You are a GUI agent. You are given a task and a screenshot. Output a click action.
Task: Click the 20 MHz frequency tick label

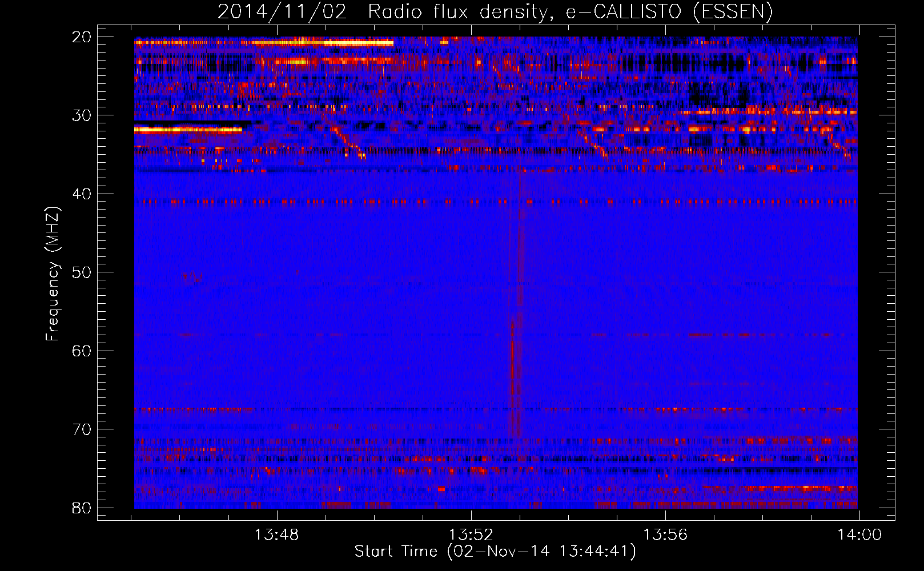tap(82, 37)
